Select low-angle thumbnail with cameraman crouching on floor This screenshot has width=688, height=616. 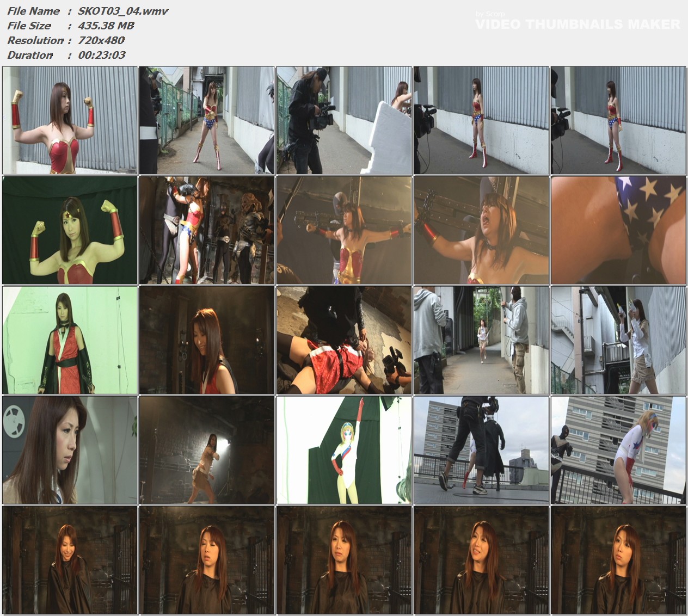pyautogui.click(x=345, y=340)
